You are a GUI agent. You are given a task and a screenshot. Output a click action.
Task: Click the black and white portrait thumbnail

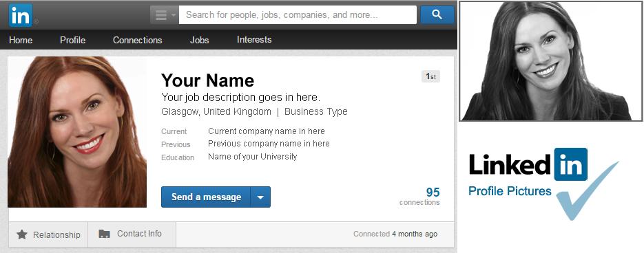pos(551,61)
